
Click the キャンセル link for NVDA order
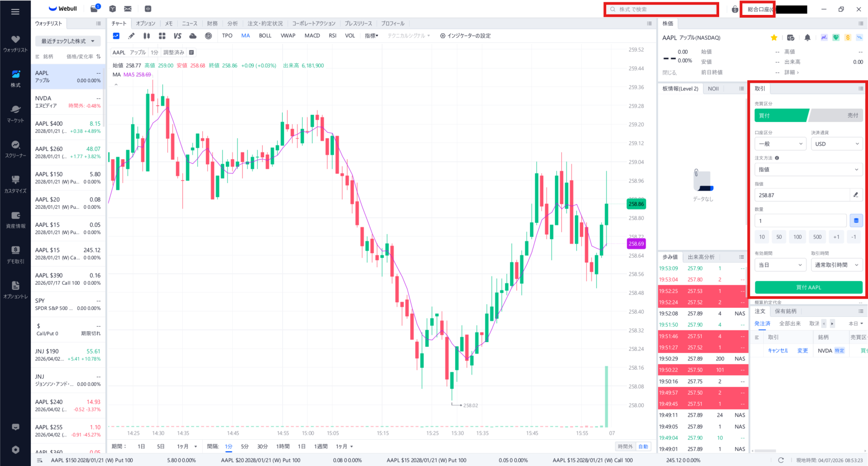pyautogui.click(x=778, y=351)
